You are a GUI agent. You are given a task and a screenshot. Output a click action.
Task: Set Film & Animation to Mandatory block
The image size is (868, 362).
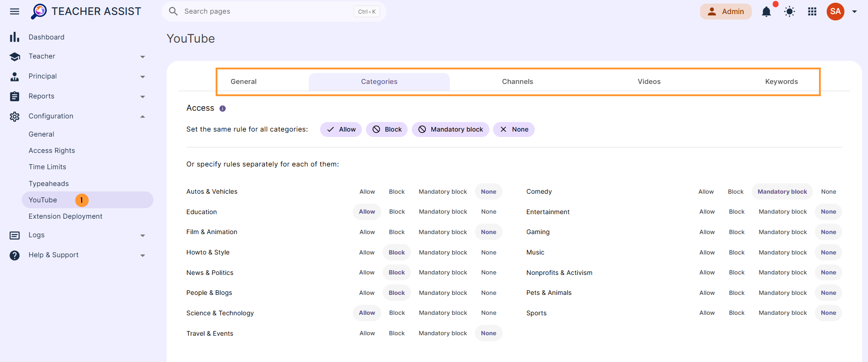click(443, 232)
